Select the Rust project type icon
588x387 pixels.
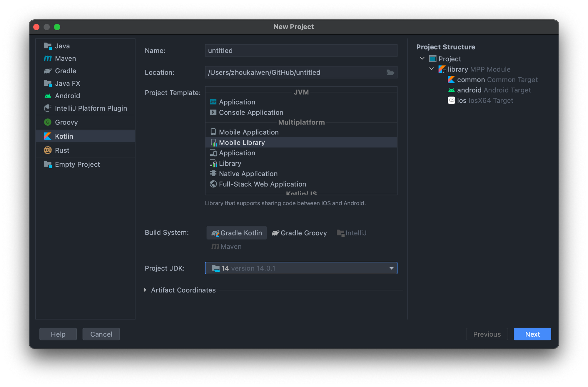48,150
